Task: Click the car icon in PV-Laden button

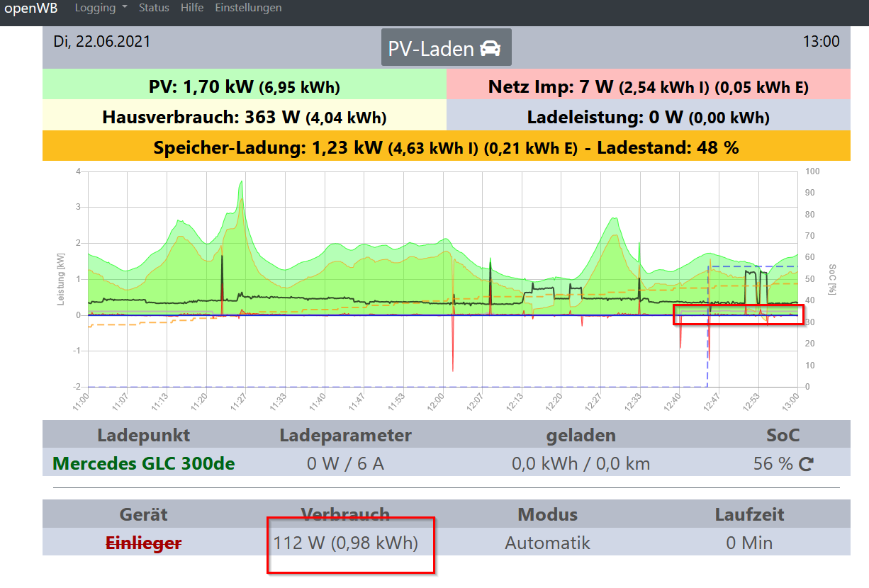Action: (x=489, y=48)
